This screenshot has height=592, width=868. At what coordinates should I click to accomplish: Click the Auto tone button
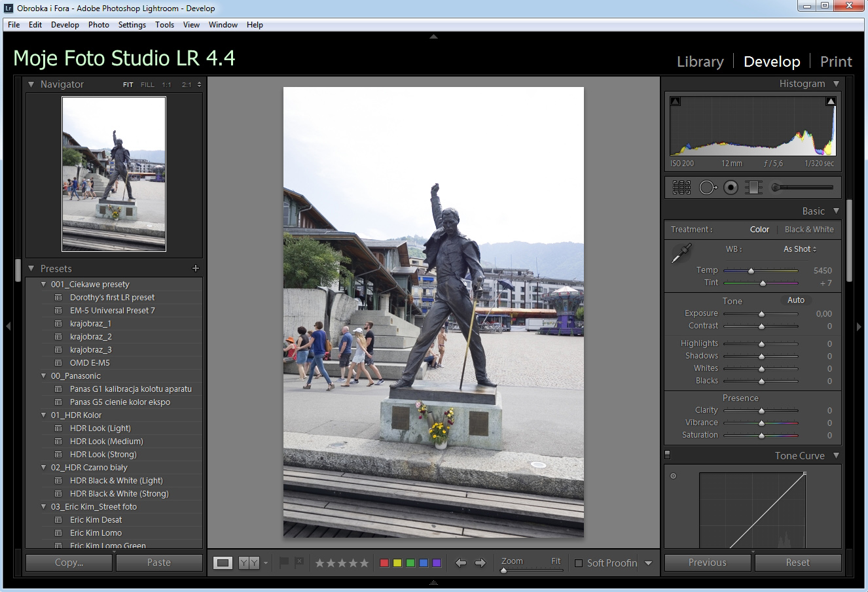click(795, 300)
